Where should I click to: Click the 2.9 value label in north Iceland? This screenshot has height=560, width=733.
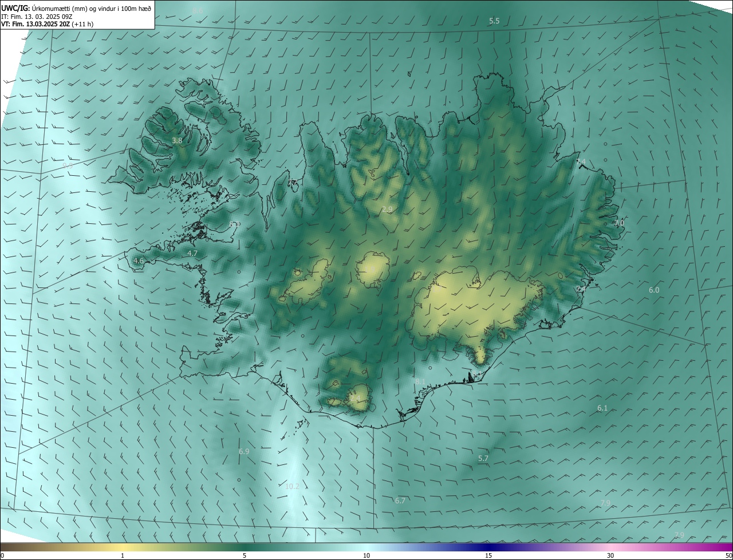click(x=387, y=210)
